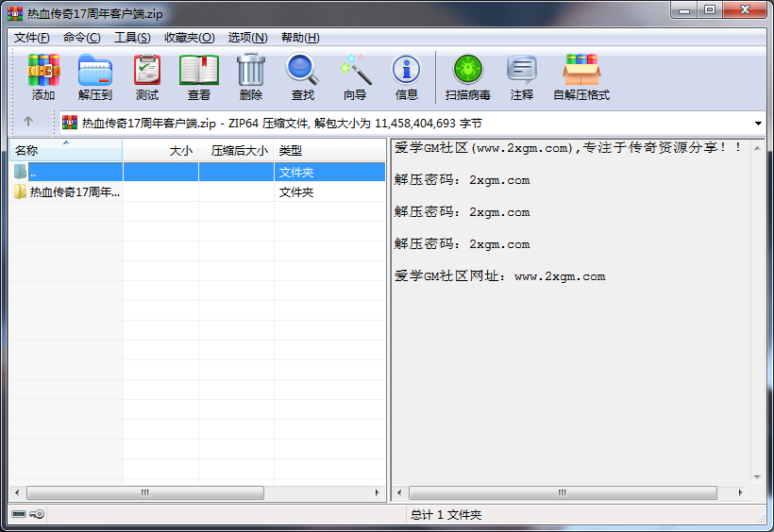Viewport: 774px width, 532px height.
Task: Click 文件夹 type cell of 热血传奇 row
Action: coord(296,192)
